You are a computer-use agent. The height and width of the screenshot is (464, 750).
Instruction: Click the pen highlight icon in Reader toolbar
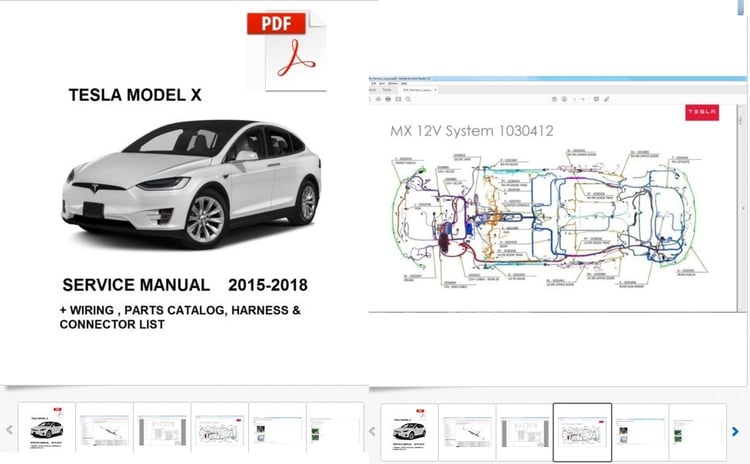tap(607, 99)
